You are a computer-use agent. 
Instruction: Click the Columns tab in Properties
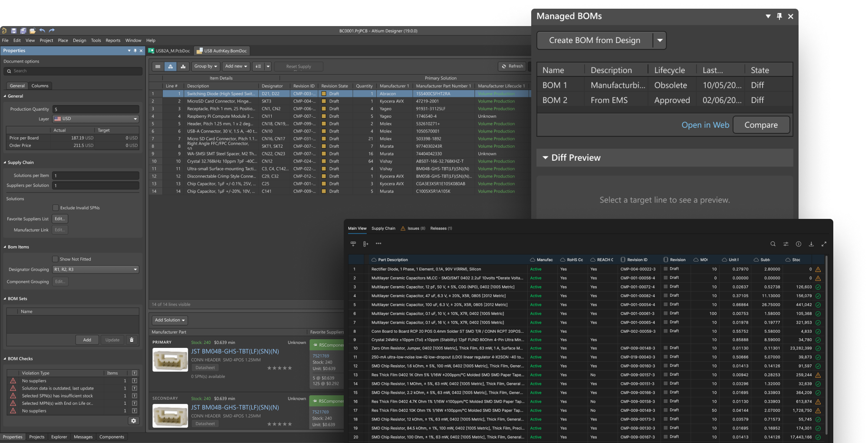40,86
